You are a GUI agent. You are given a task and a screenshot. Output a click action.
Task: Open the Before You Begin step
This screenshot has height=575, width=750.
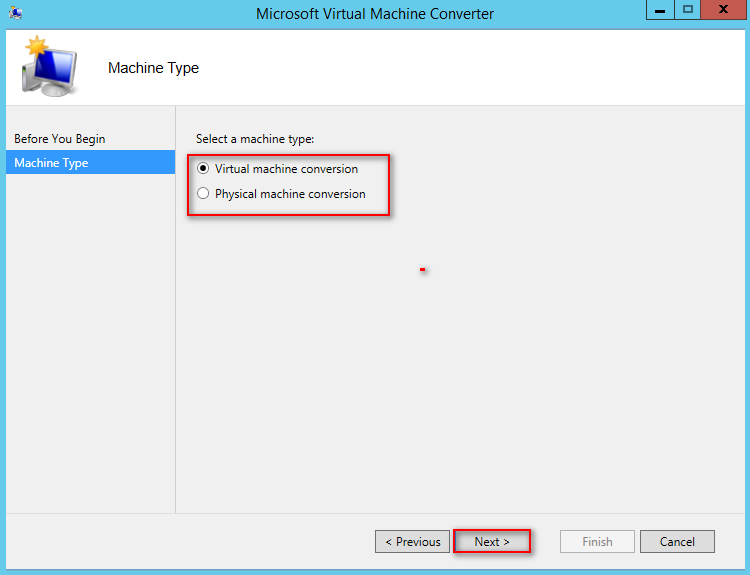(90, 139)
